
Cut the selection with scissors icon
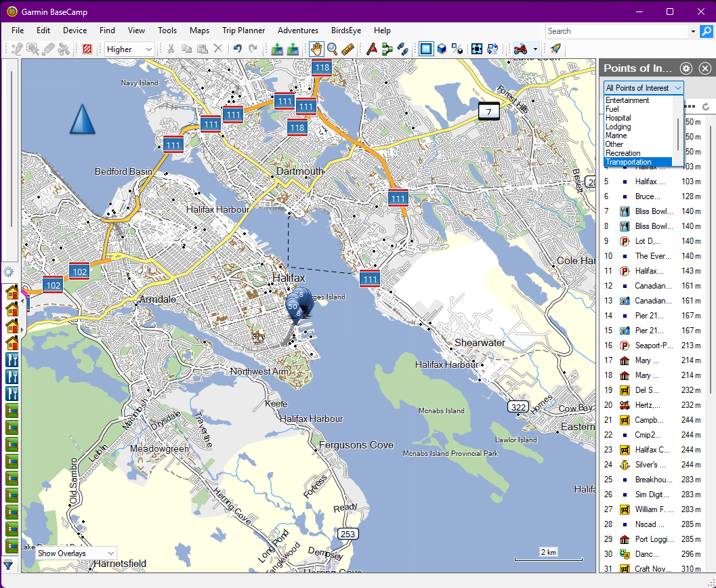click(171, 49)
